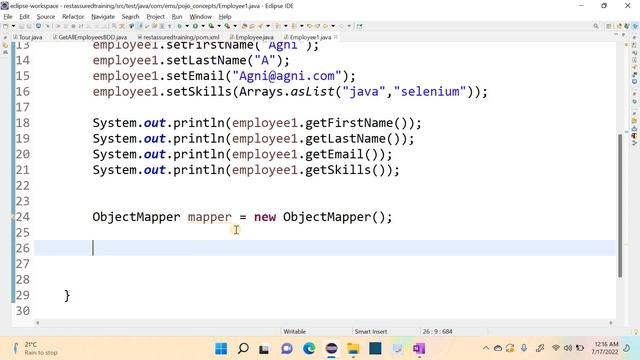
Task: Click the weather widget showing 21°C
Action: 35,348
